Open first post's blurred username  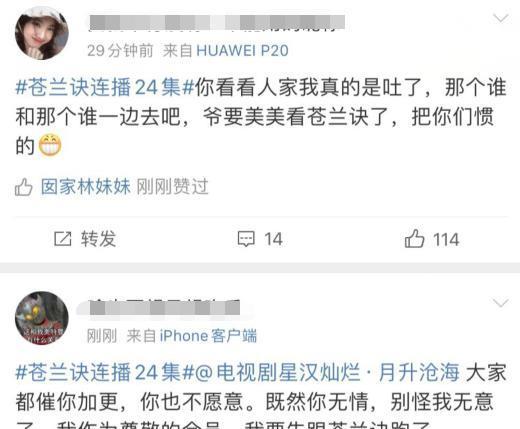click(x=217, y=22)
